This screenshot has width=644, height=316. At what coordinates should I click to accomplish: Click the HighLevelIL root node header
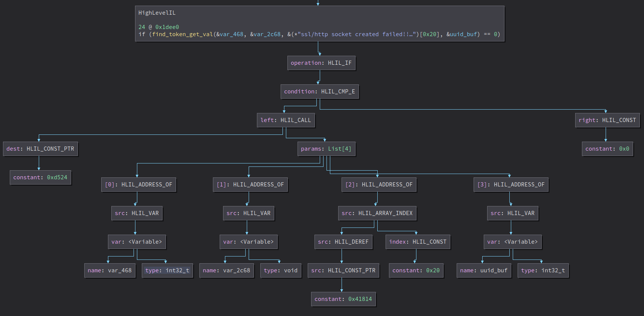pos(157,13)
